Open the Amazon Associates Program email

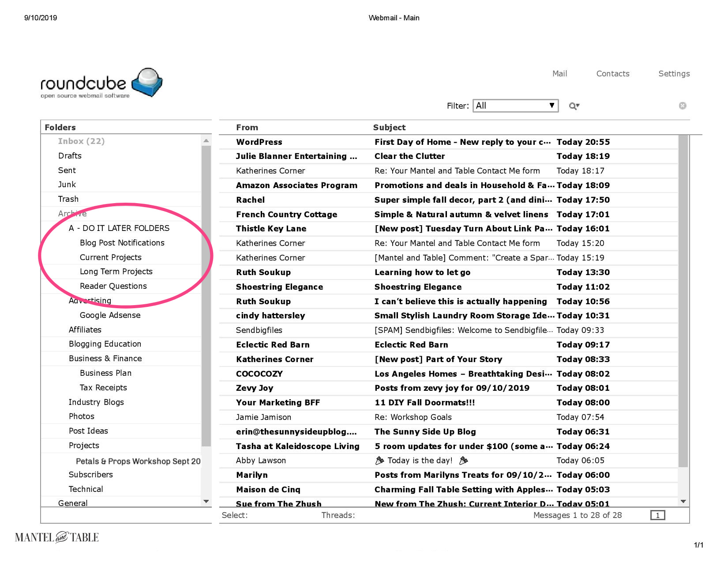[x=448, y=185]
